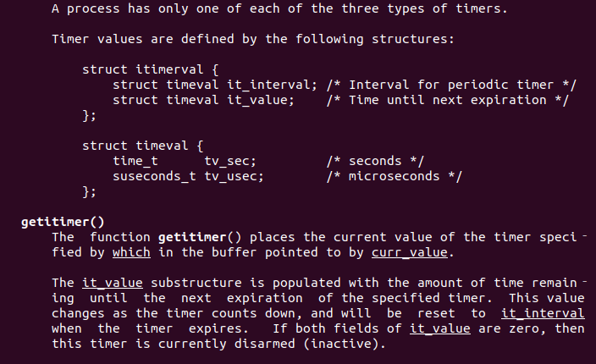This screenshot has width=596, height=364.
Task: Click the 'struct timeval {' declaration line
Action: click(x=143, y=146)
